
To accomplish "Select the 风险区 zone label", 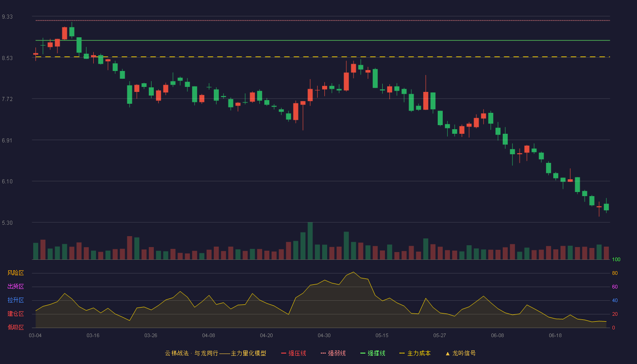I will click(16, 273).
